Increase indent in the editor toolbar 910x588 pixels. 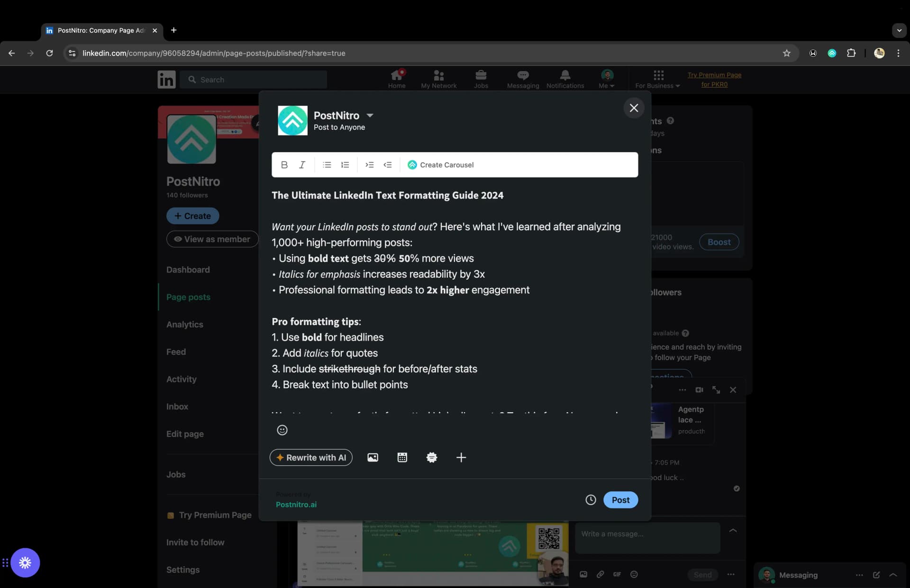(x=369, y=164)
